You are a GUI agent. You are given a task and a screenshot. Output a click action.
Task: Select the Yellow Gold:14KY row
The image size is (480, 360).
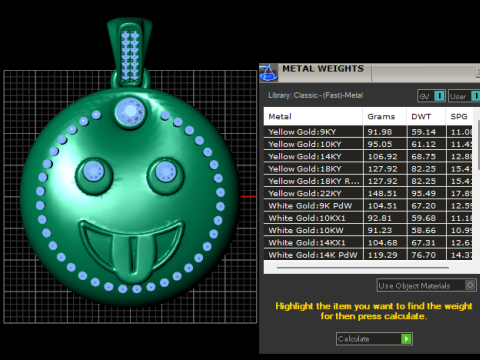click(x=368, y=156)
